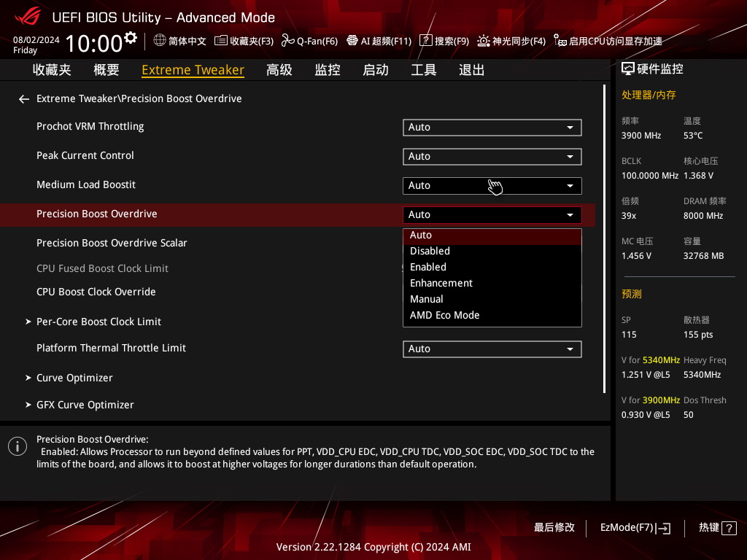
Task: Click the ROG logo icon
Action: tap(28, 17)
